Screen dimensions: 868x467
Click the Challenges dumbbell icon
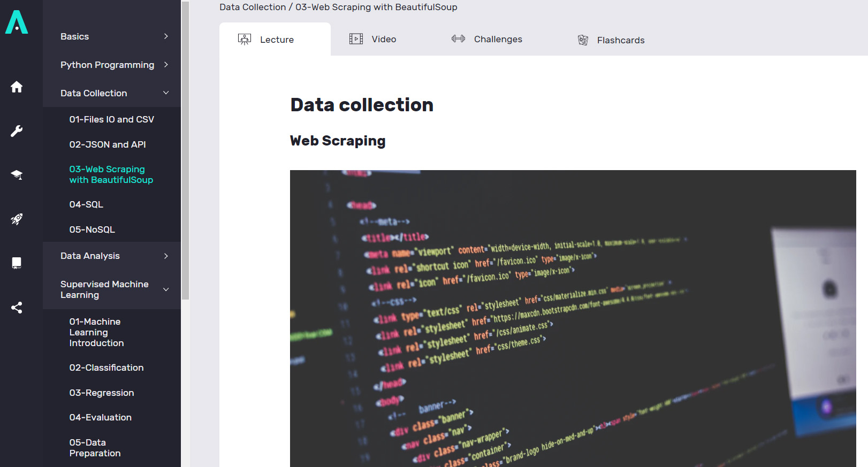click(458, 39)
